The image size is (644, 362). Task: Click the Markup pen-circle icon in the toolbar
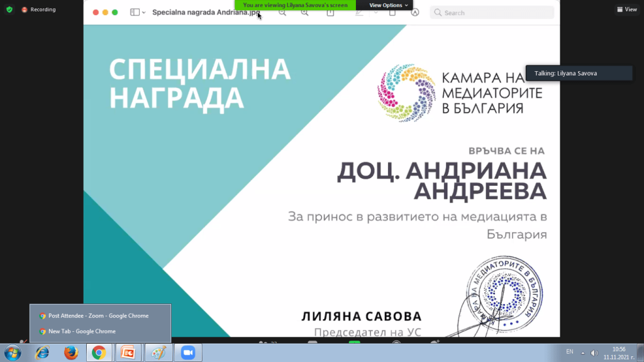[415, 13]
